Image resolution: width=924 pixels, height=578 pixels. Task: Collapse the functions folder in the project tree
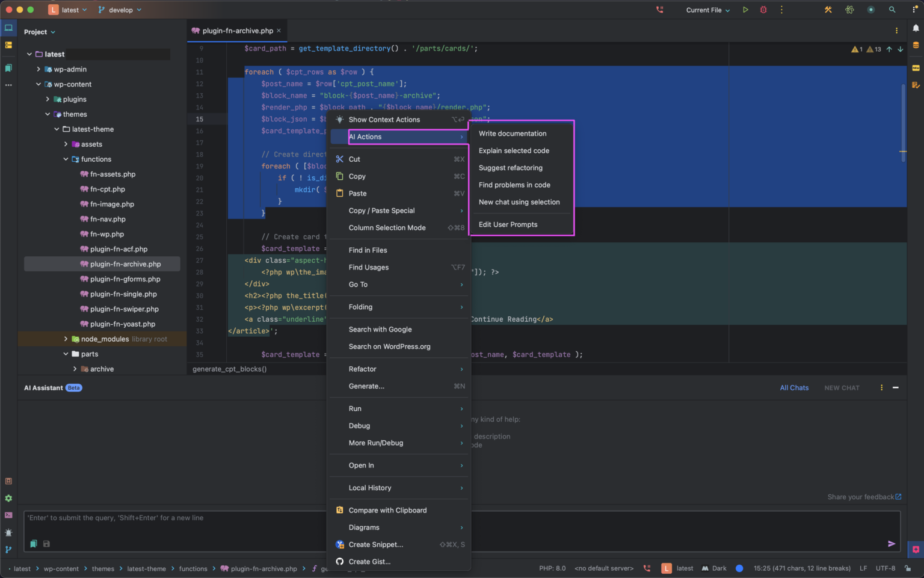click(x=66, y=159)
